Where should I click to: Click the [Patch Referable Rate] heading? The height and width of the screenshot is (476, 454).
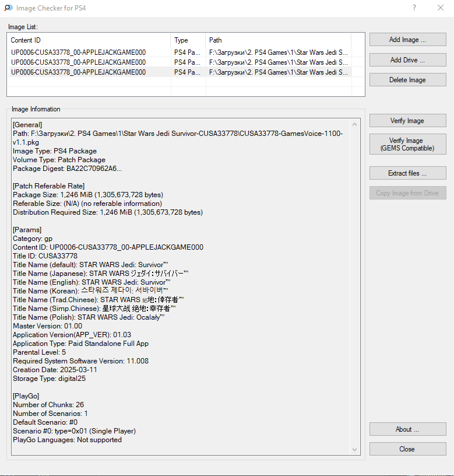pyautogui.click(x=48, y=185)
